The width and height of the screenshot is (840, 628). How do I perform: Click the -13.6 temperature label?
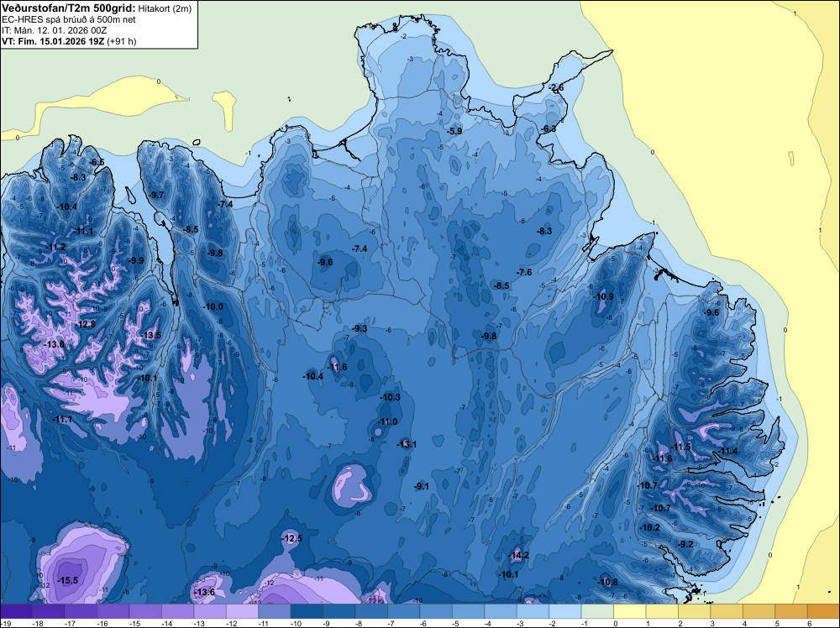205,592
